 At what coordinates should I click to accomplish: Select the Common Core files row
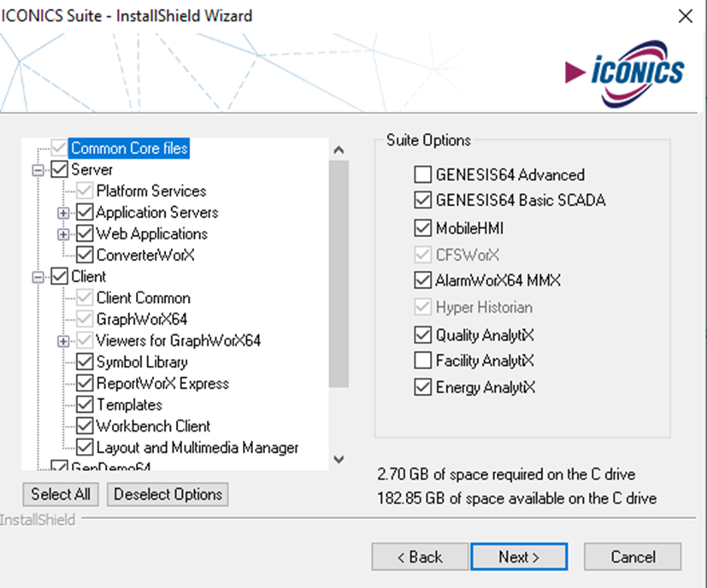tap(129, 149)
